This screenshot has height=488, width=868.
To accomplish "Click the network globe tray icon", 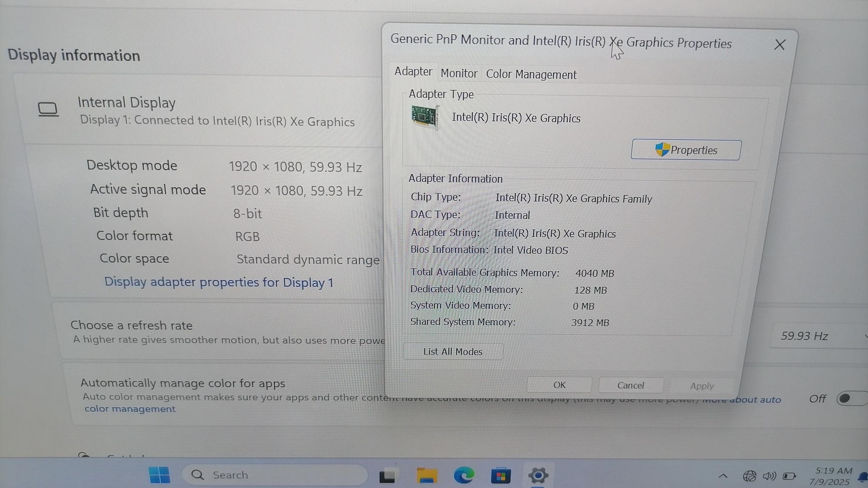I will (749, 476).
